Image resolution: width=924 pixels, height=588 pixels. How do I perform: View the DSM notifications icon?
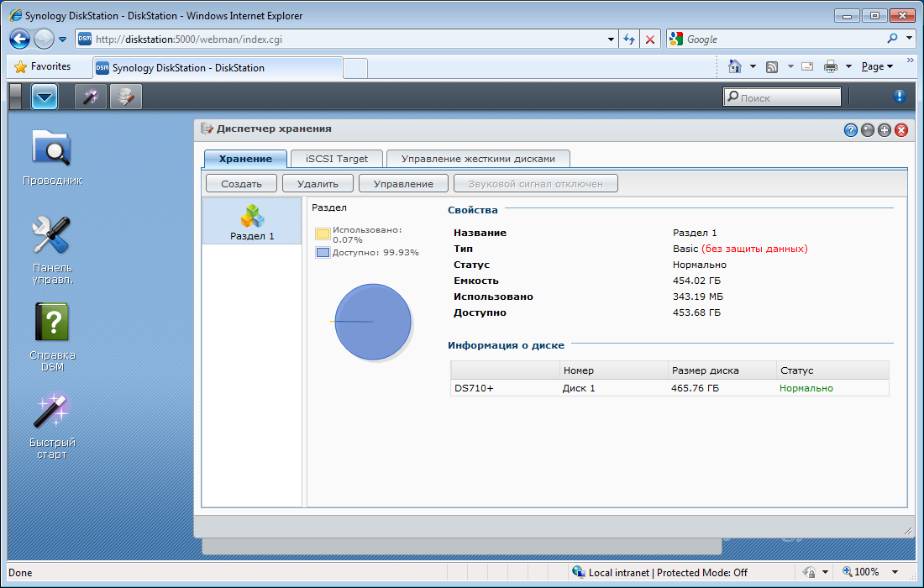[x=900, y=96]
